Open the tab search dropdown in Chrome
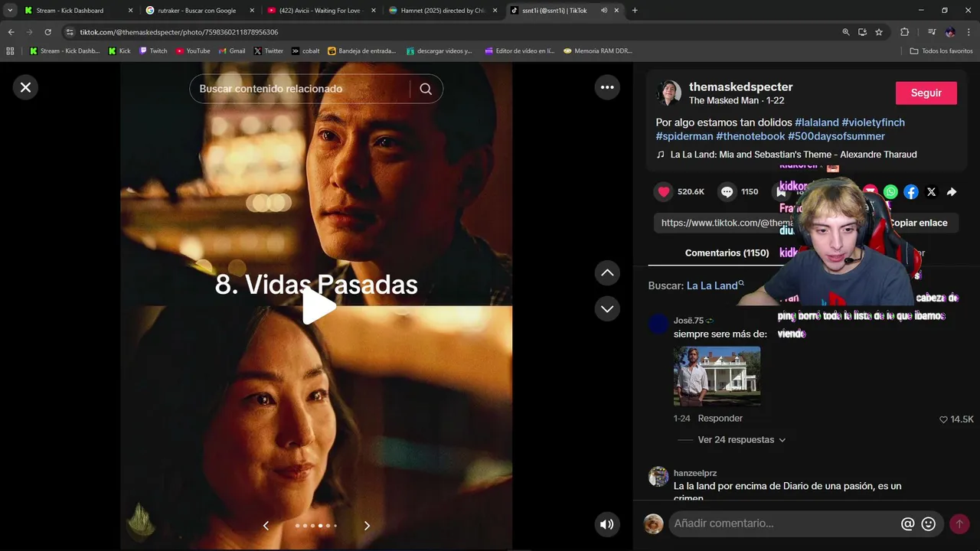Viewport: 980px width, 551px height. [10, 11]
